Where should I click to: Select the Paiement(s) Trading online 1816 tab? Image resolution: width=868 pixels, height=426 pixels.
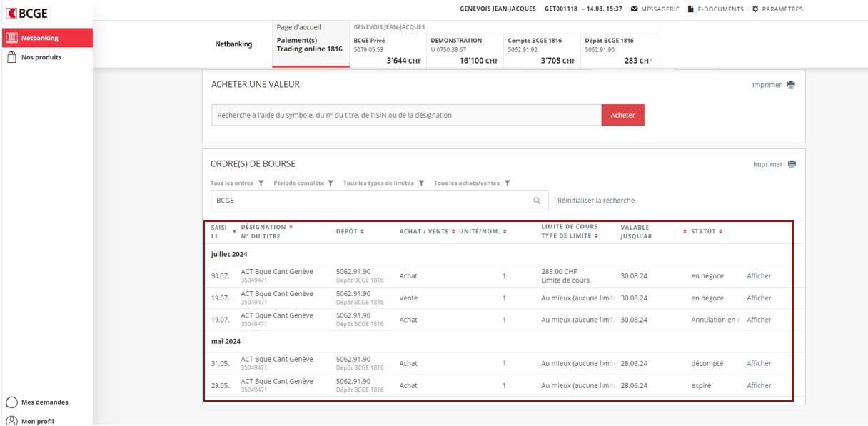(310, 45)
